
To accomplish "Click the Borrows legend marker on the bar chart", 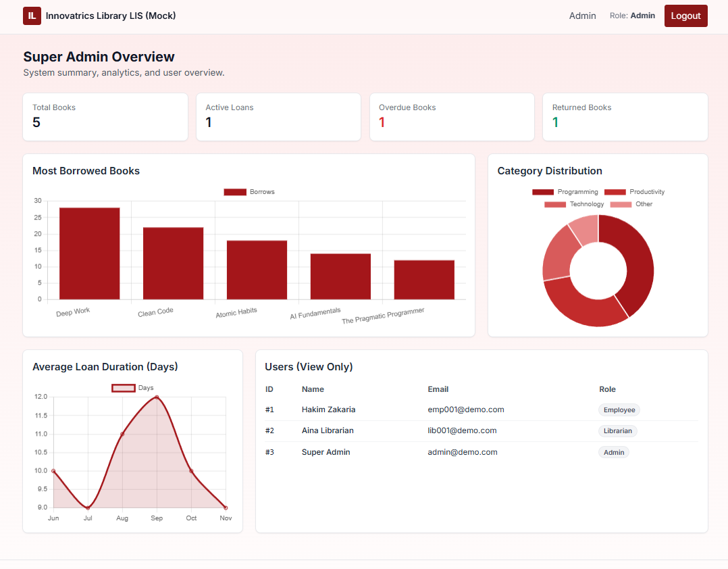I will coord(234,191).
